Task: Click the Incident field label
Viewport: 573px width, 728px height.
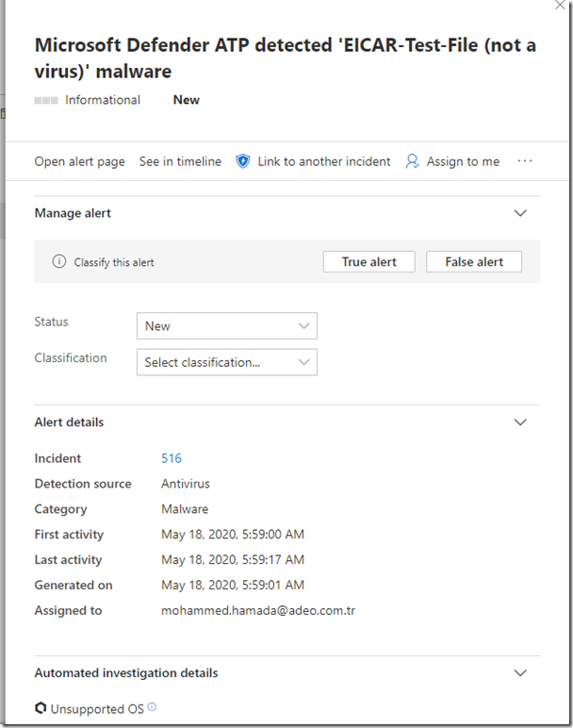Action: 57,458
